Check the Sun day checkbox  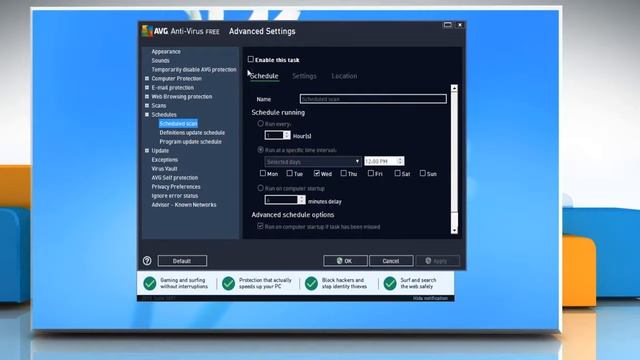pos(422,173)
